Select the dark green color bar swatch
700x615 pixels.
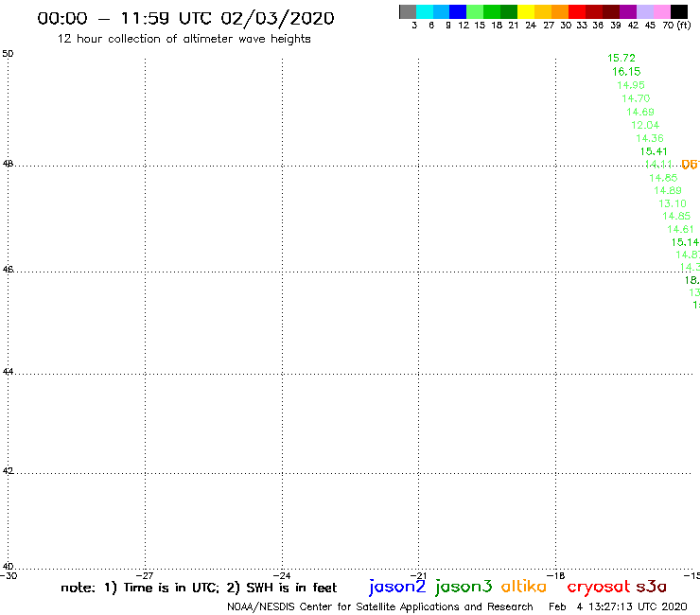point(509,11)
